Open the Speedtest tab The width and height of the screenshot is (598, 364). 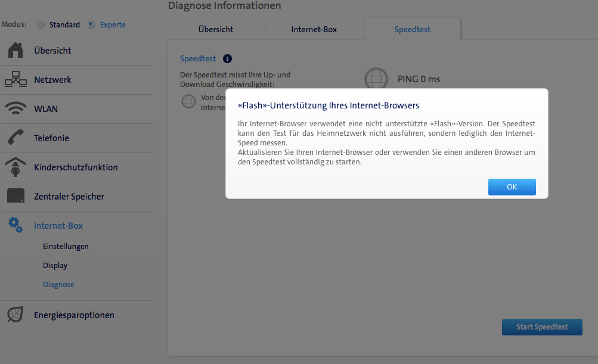412,29
